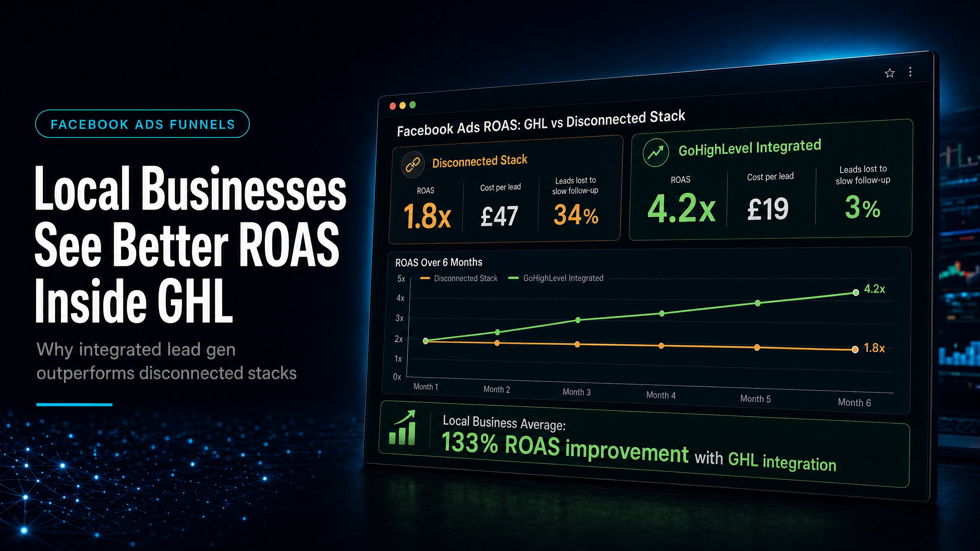Click the broken chain link icon

(x=413, y=165)
